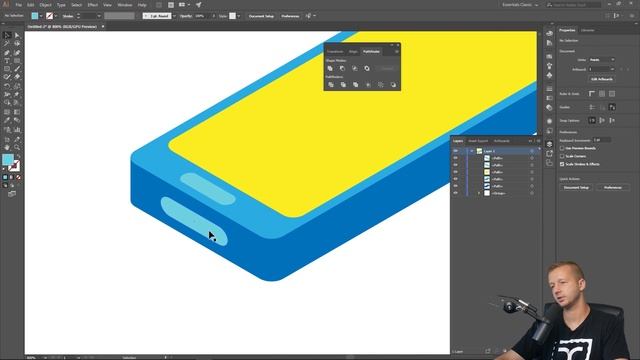640x360 pixels.
Task: Enable Use Preview Bounds checkbox
Action: (562, 148)
